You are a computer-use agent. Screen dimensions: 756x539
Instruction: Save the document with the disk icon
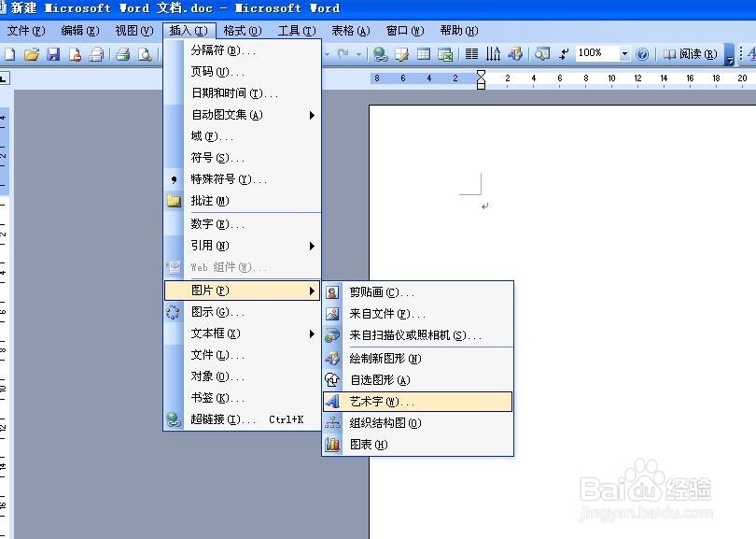(x=51, y=54)
